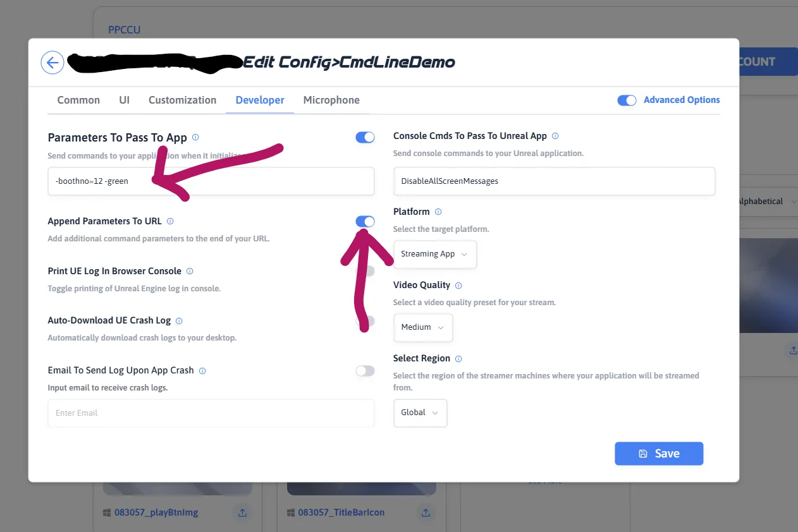
Task: Disable the Parameters To Pass To App toggle
Action: point(365,137)
